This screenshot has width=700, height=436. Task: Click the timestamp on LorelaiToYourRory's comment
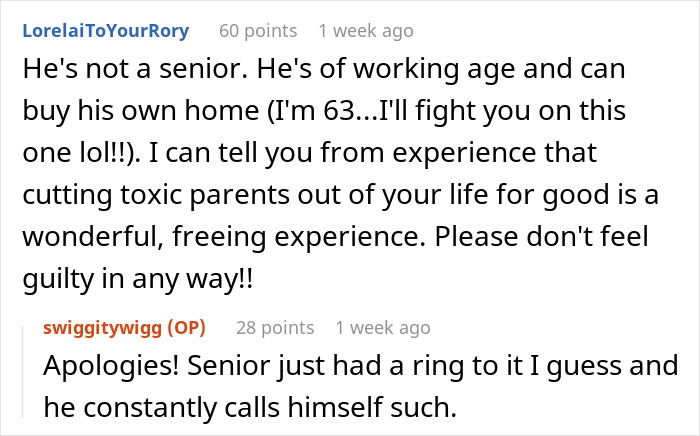(365, 31)
